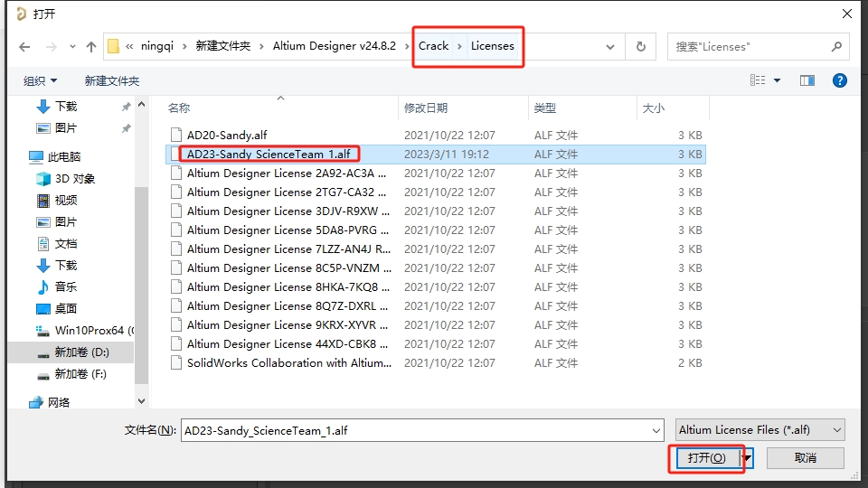Select Win10Prox64 drive in navigation pane
The height and width of the screenshot is (488, 868).
[x=84, y=331]
